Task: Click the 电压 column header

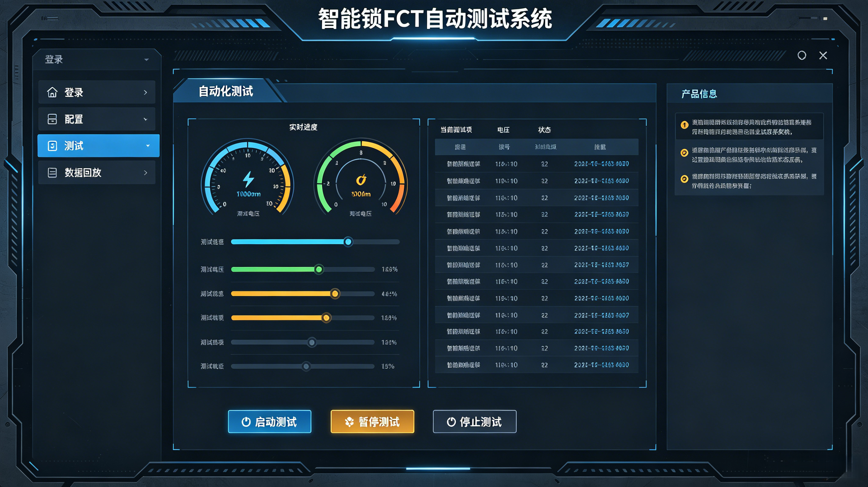Action: 503,130
